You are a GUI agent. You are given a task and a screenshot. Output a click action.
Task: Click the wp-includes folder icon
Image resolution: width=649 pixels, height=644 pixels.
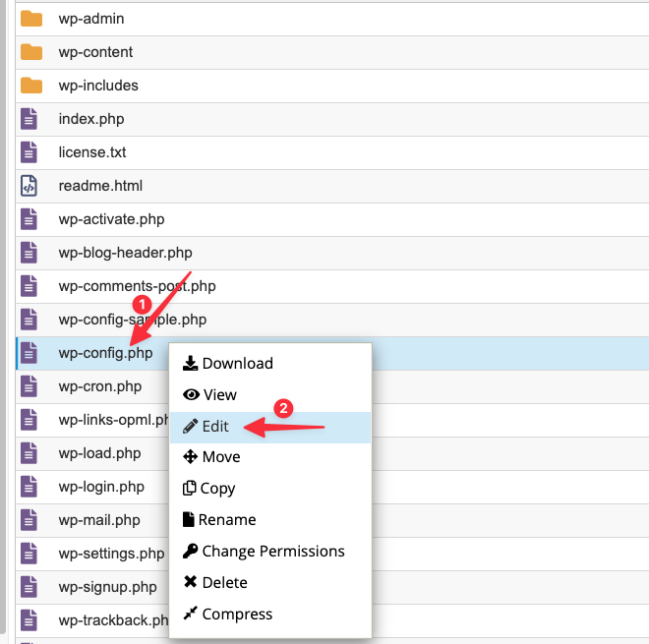tap(31, 86)
